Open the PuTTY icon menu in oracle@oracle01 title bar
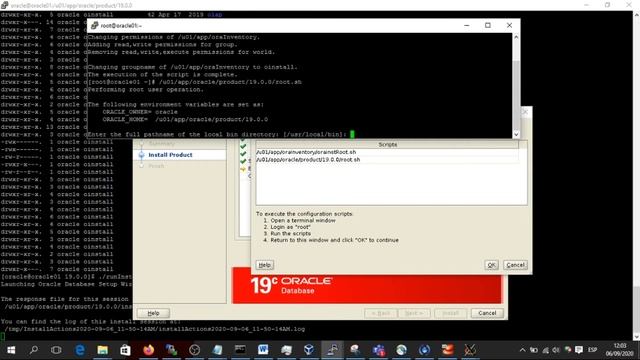This screenshot has width=640, height=360. (x=4, y=5)
